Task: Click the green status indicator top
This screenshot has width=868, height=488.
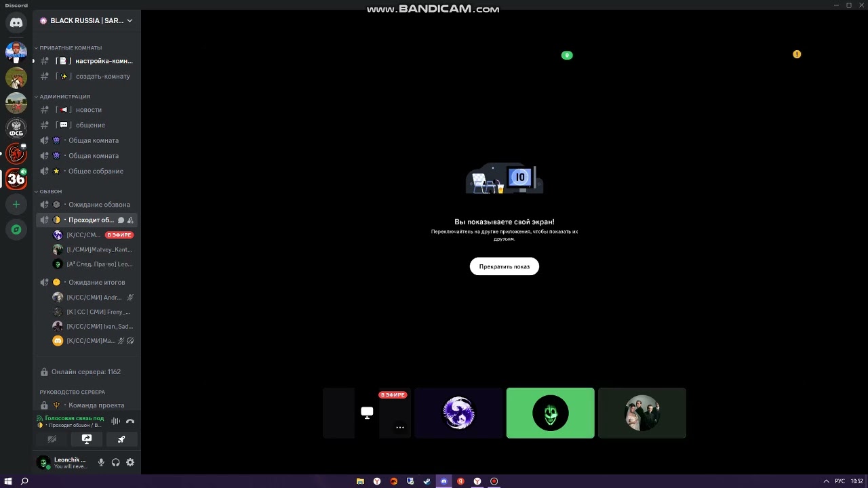Action: pyautogui.click(x=567, y=56)
